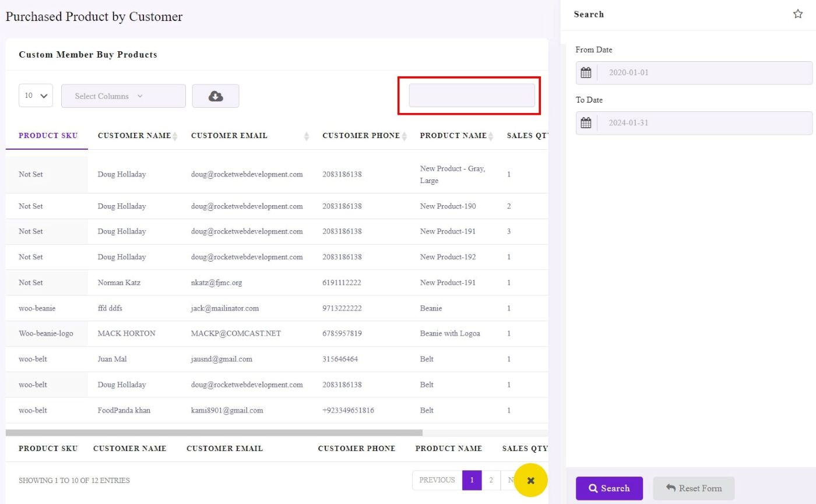Screen dimensions: 816x504
Task: Click the table filter search input box
Action: [472, 96]
